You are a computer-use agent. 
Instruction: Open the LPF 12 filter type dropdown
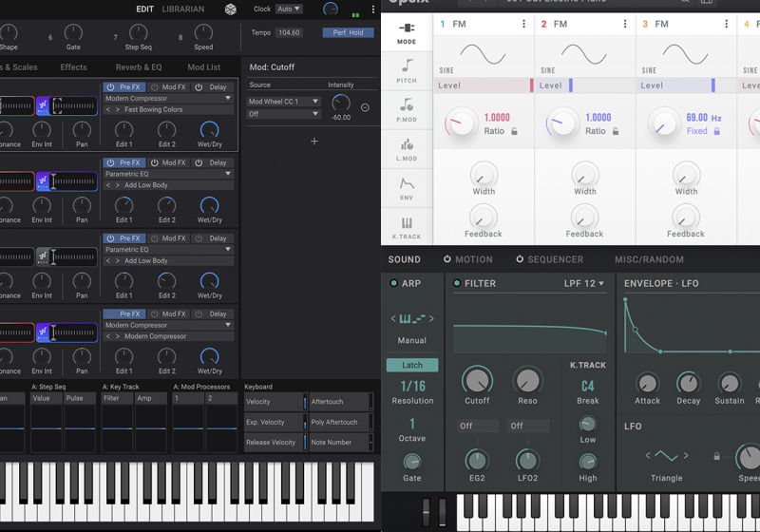pos(584,283)
